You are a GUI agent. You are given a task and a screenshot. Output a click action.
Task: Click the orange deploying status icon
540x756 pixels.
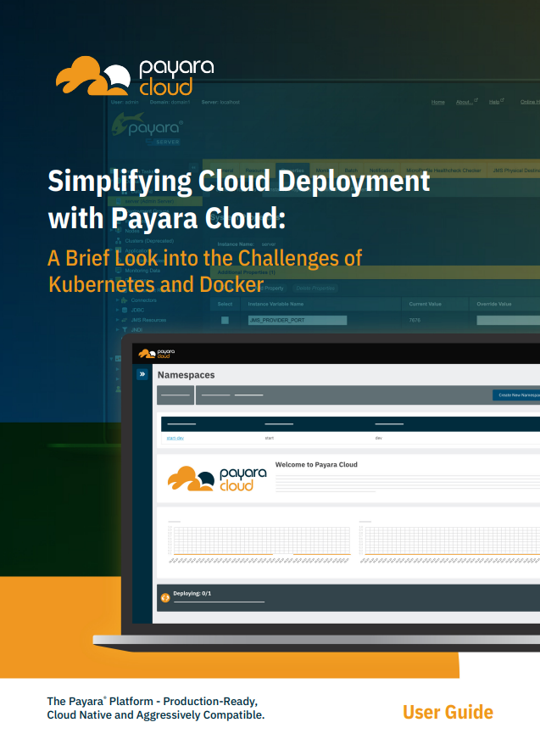(165, 598)
